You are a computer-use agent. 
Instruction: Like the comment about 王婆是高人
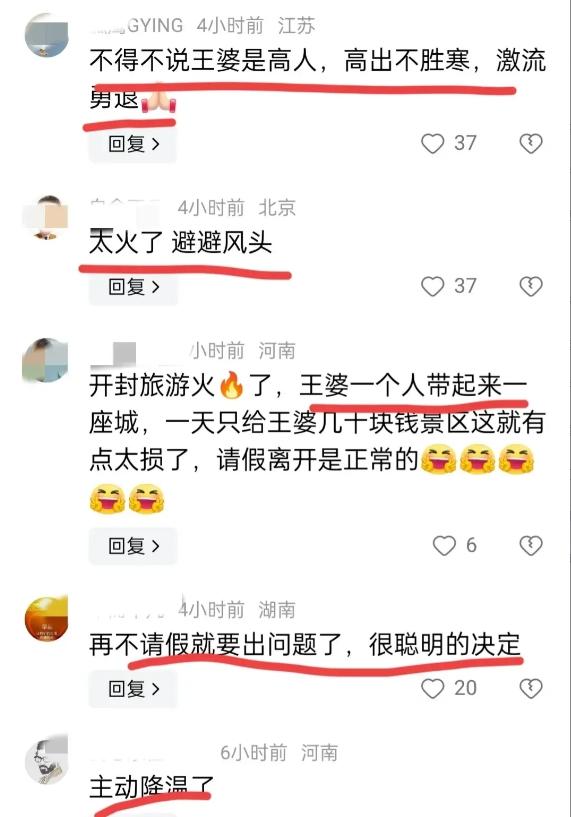(432, 143)
